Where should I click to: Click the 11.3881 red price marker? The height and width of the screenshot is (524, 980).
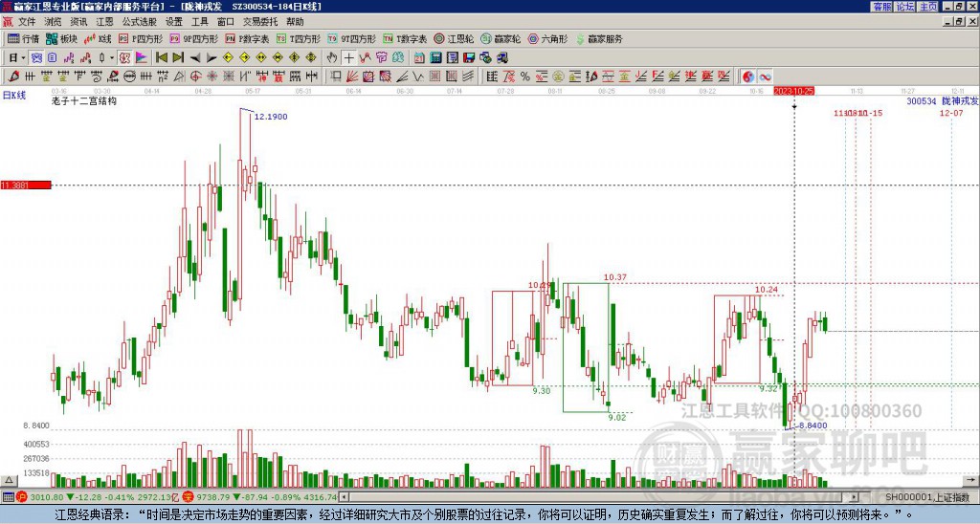(x=26, y=185)
